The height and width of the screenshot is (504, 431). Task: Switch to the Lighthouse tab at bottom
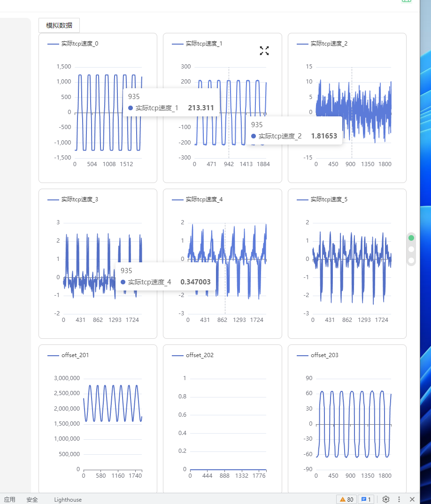click(x=67, y=500)
